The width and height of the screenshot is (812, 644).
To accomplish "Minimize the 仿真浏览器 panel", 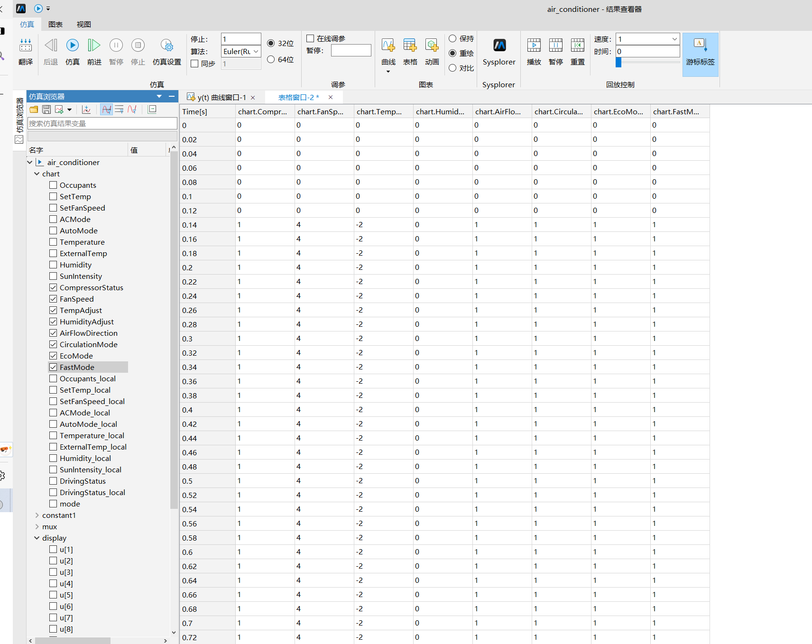I will [x=172, y=96].
